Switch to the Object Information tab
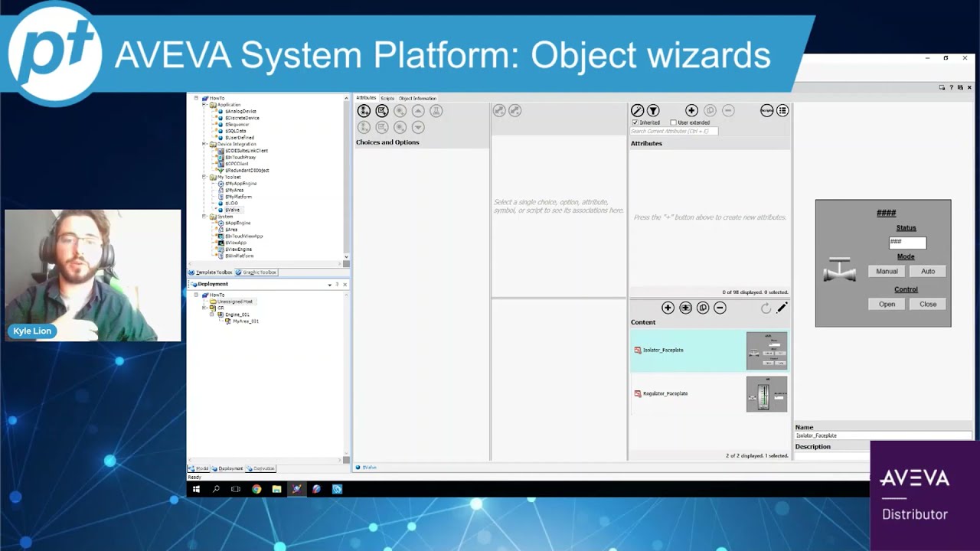This screenshot has height=551, width=980. coord(417,98)
